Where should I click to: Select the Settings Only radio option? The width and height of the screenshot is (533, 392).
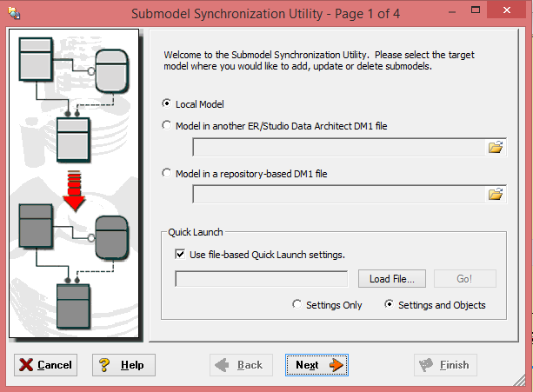(x=296, y=304)
